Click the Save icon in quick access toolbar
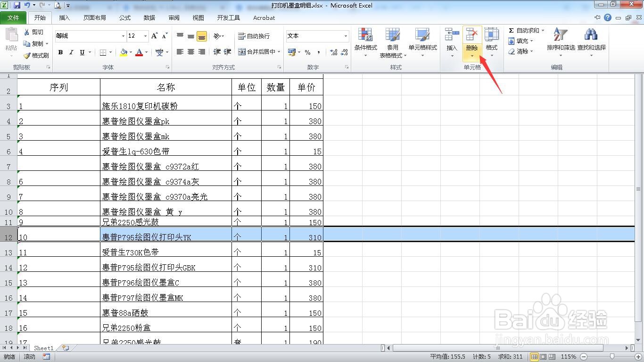This screenshot has width=644, height=362. tap(17, 6)
